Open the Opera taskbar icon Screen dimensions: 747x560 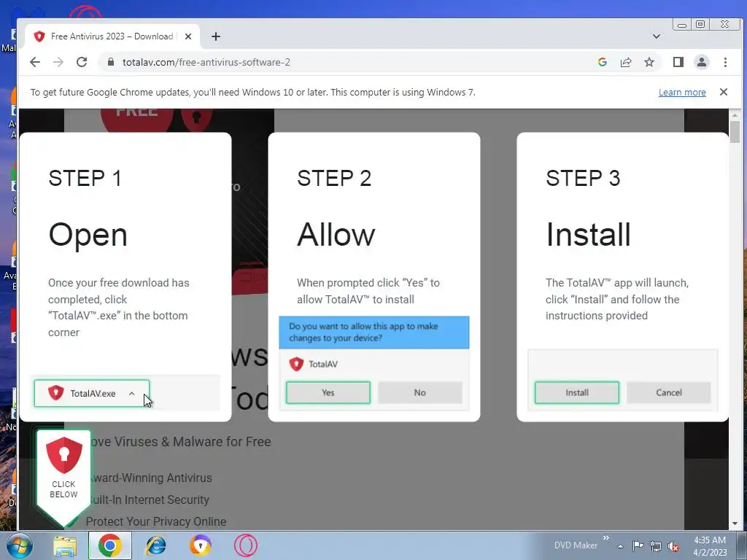click(x=245, y=545)
